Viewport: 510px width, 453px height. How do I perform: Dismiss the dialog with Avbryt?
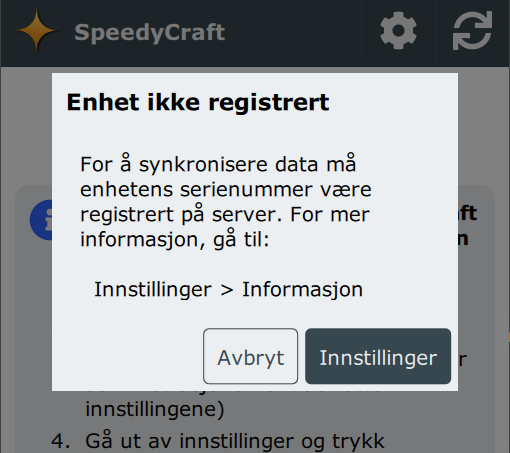[x=250, y=356]
